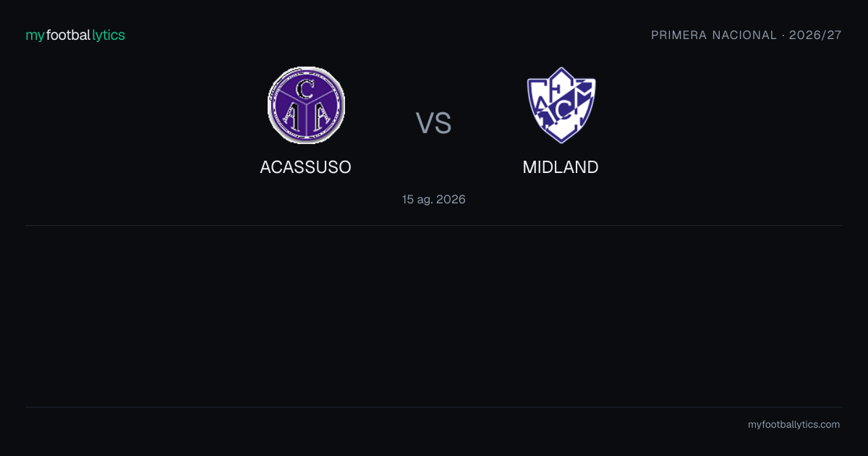Viewport: 868px width, 456px height.
Task: Click the empty stats area in center
Action: [x=434, y=316]
